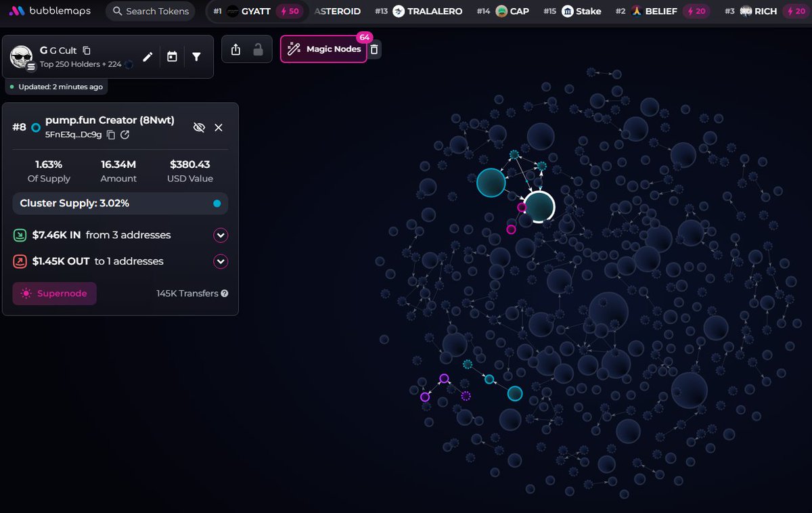
Task: Click the pump.fun Creator (8Nwt) title
Action: pos(110,120)
